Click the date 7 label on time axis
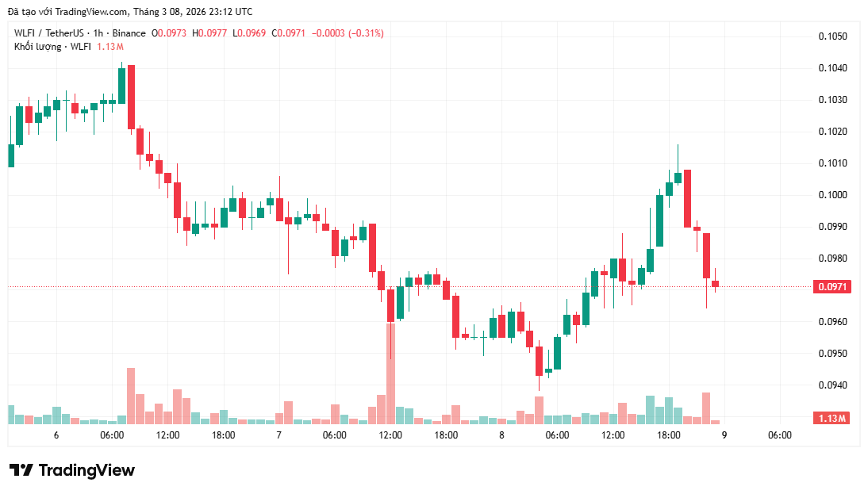 pyautogui.click(x=278, y=435)
